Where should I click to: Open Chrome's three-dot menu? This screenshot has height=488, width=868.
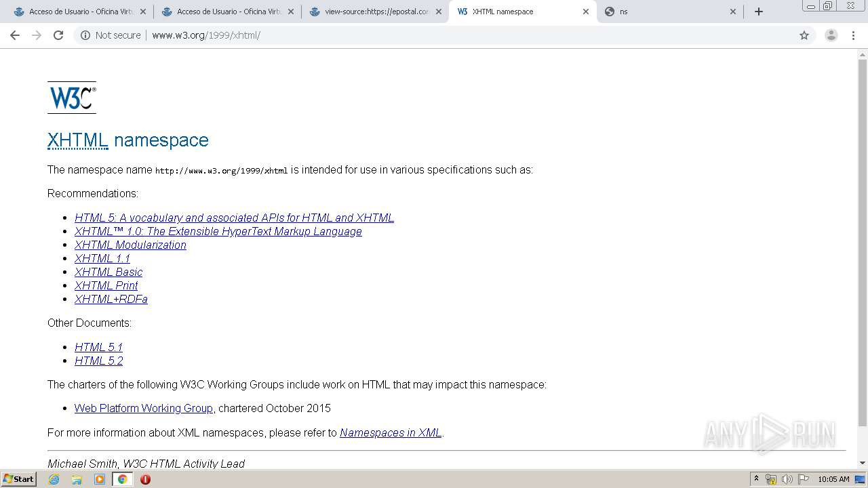pos(853,35)
